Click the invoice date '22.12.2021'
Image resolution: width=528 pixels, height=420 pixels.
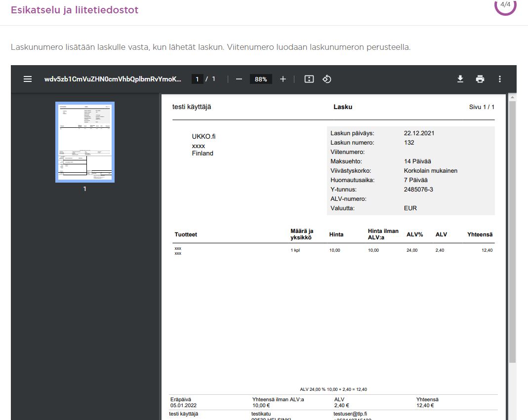[x=419, y=133]
